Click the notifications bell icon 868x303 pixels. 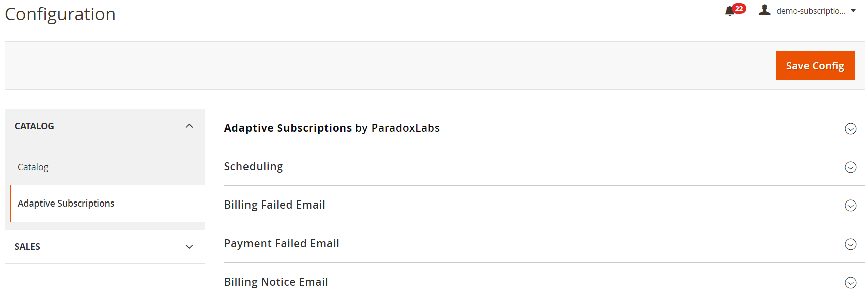coord(729,11)
